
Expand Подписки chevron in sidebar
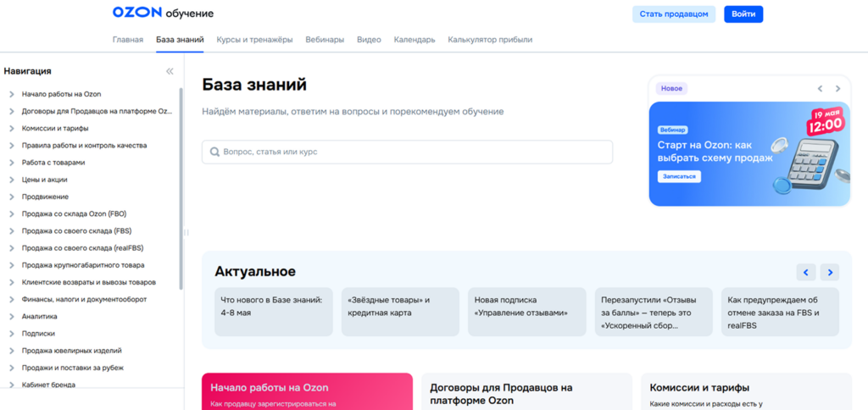pyautogui.click(x=12, y=334)
